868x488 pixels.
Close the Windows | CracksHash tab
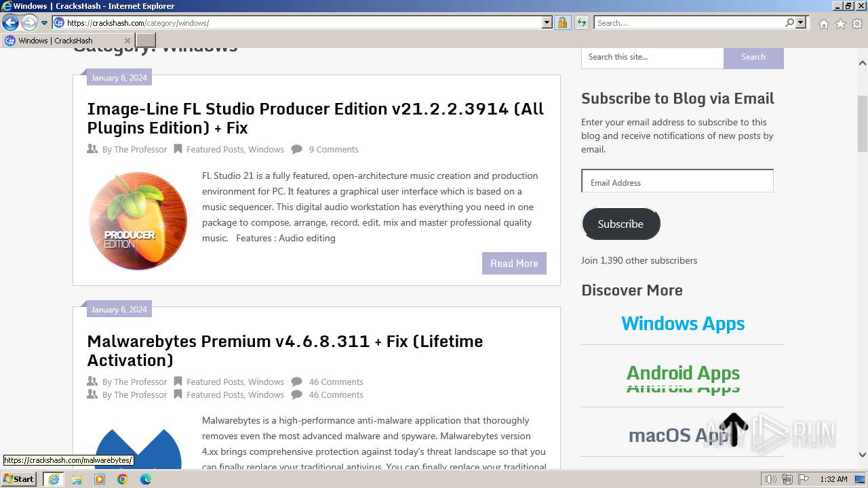pyautogui.click(x=127, y=41)
